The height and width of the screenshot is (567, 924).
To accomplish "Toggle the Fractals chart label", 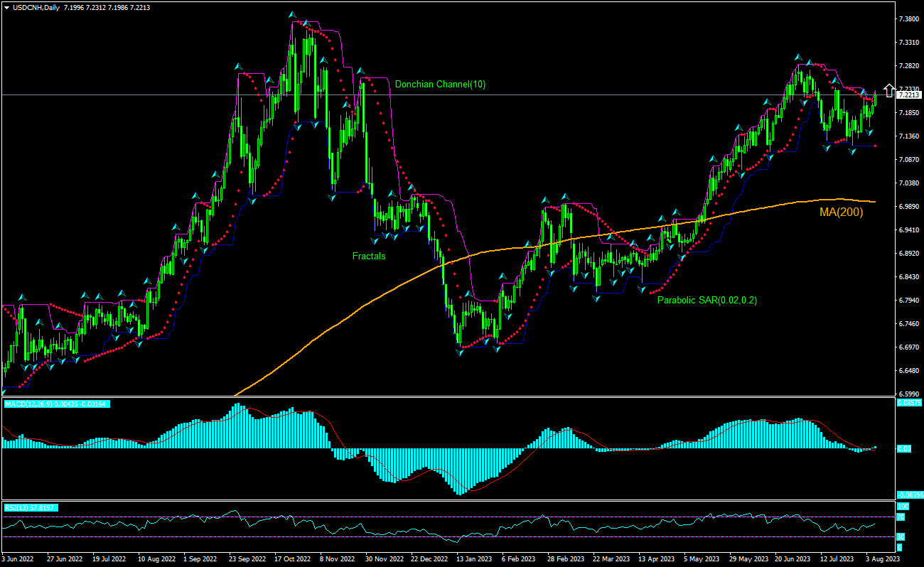I will (x=370, y=256).
